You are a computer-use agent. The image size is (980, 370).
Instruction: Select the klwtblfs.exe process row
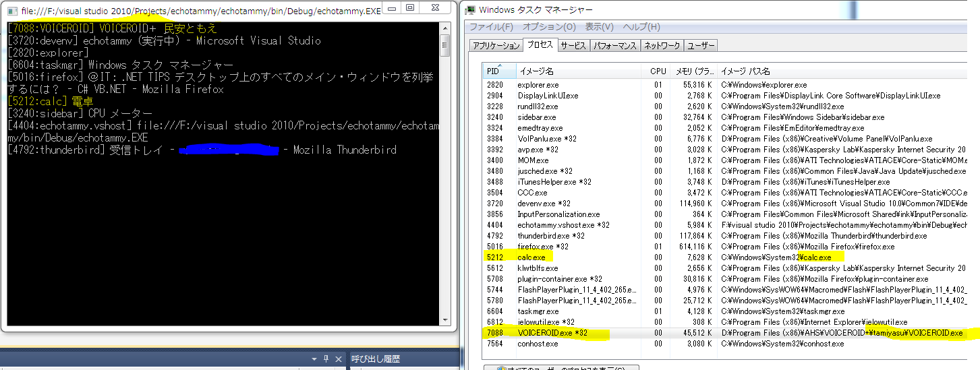tap(731, 268)
